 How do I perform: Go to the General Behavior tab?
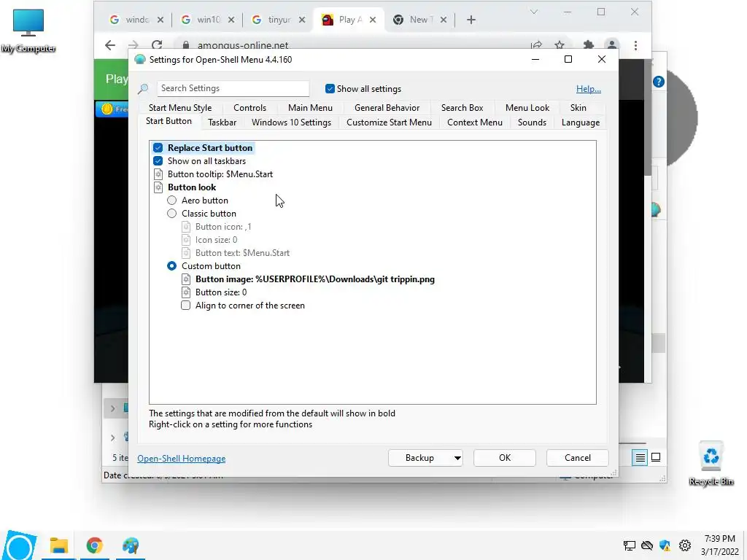tap(387, 108)
